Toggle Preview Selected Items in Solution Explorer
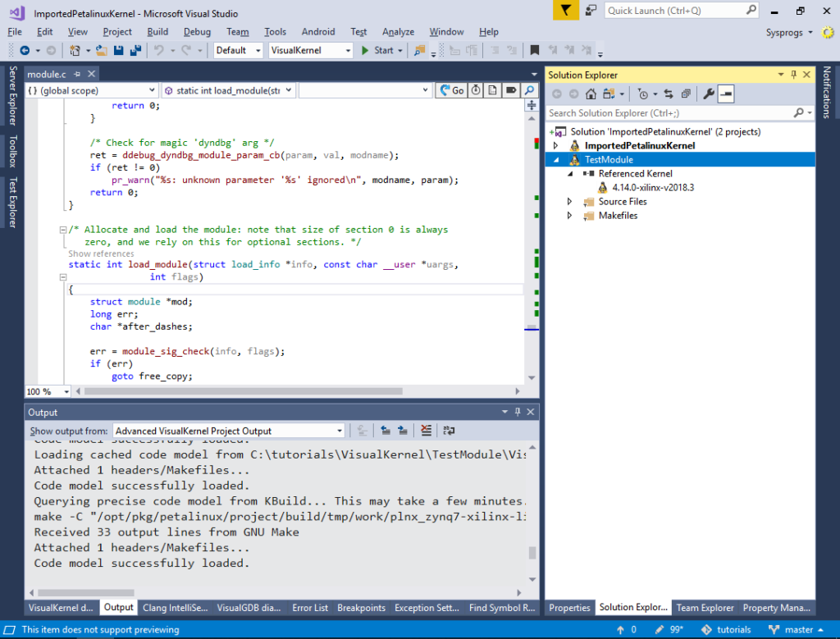Screen dimensions: 840x639 pos(726,94)
